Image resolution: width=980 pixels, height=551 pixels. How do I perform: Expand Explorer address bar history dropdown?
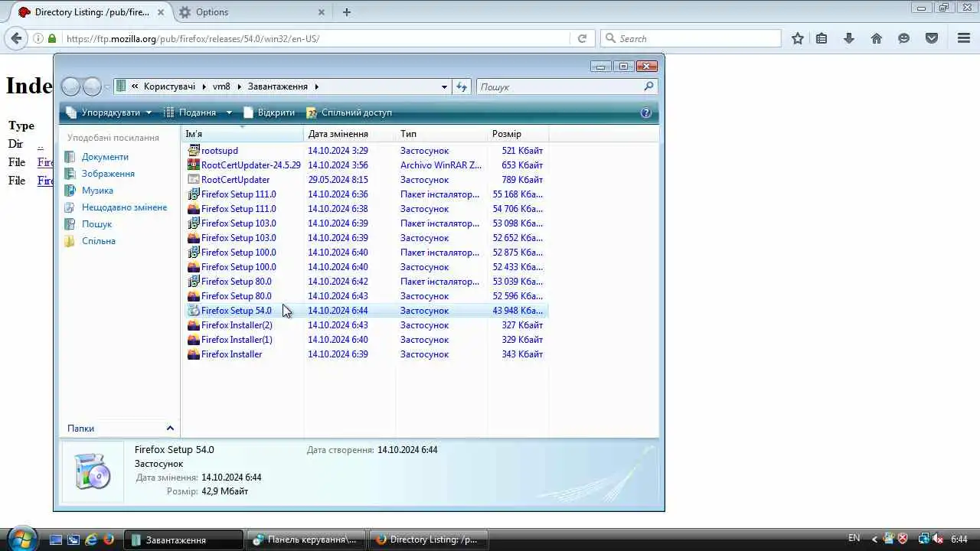coord(444,86)
